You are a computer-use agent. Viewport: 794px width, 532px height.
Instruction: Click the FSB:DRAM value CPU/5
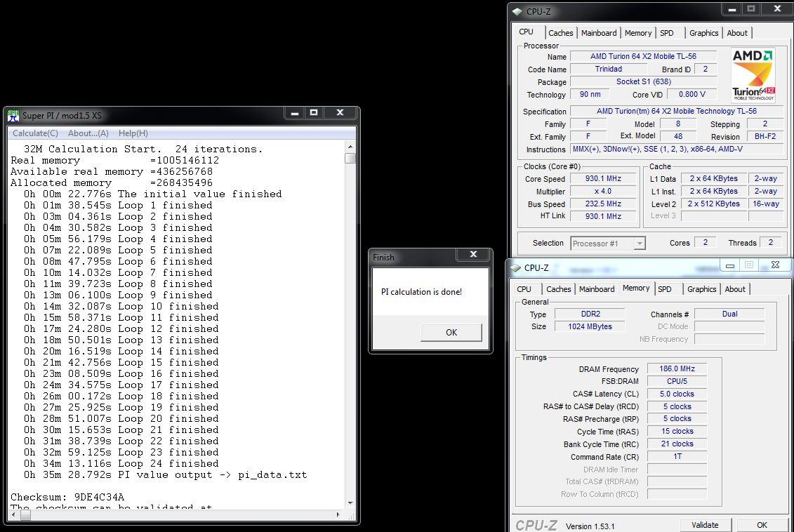click(677, 381)
